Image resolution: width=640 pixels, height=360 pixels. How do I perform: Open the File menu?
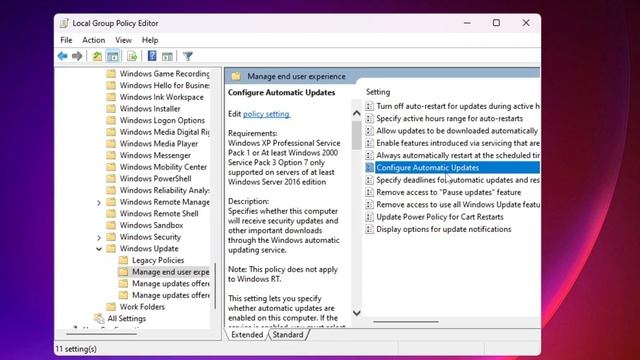(x=66, y=40)
